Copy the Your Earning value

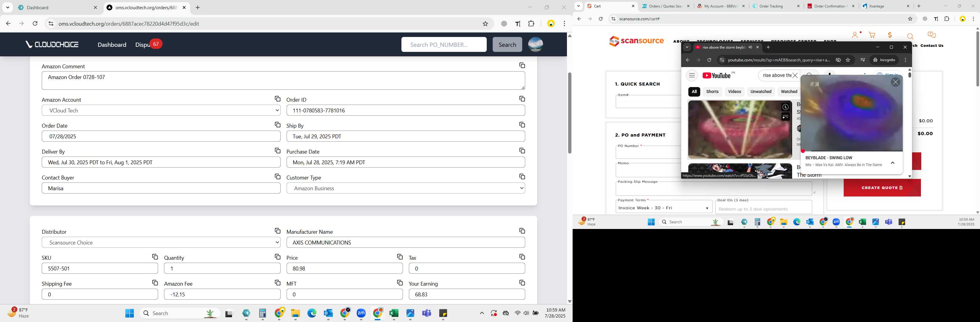[522, 282]
